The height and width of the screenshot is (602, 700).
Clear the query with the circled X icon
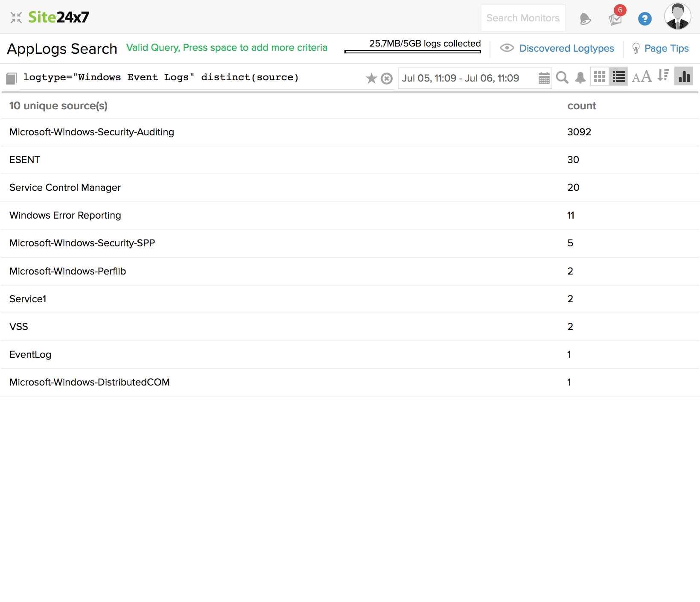[x=387, y=79]
